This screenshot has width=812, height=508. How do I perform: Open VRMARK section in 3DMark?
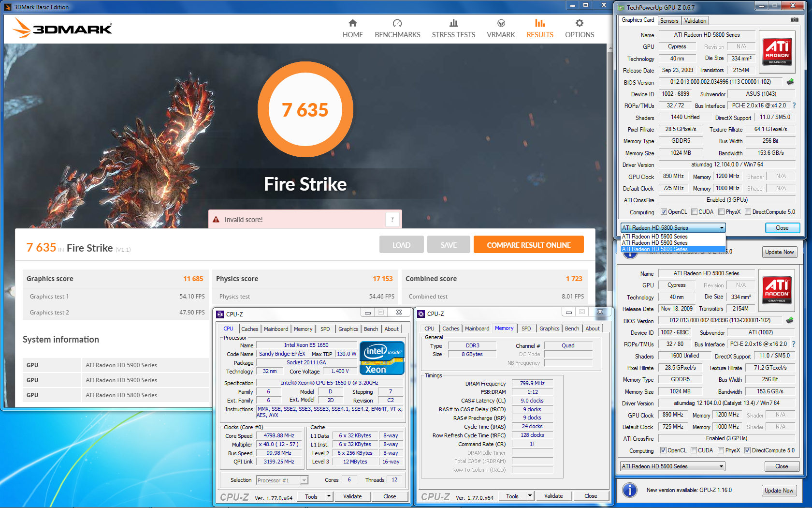click(x=501, y=29)
